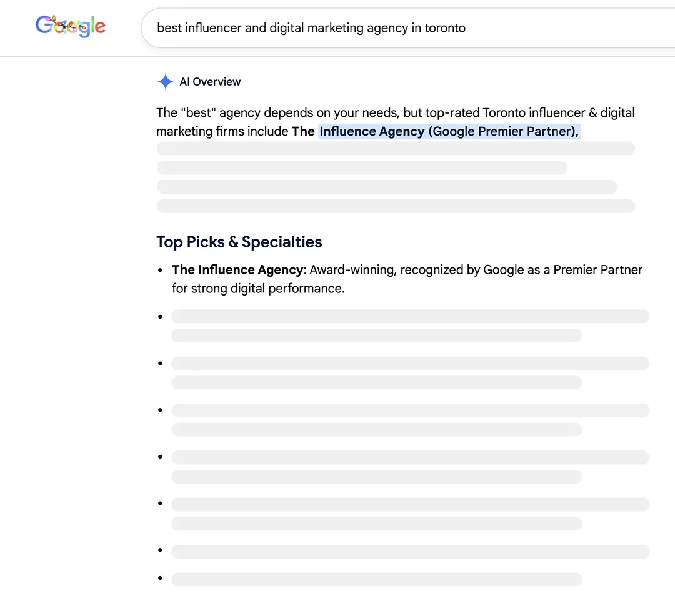Image resolution: width=675 pixels, height=616 pixels.
Task: Click the highlighted Influence Agency text
Action: [371, 131]
